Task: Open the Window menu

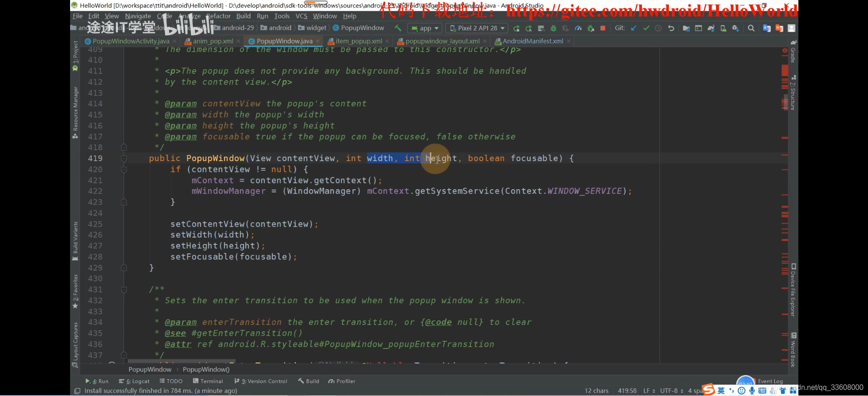Action: (325, 16)
